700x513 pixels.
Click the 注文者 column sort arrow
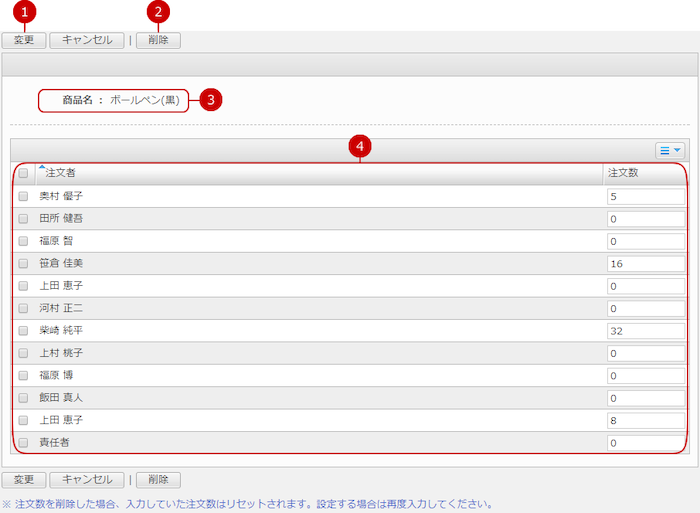[x=42, y=167]
